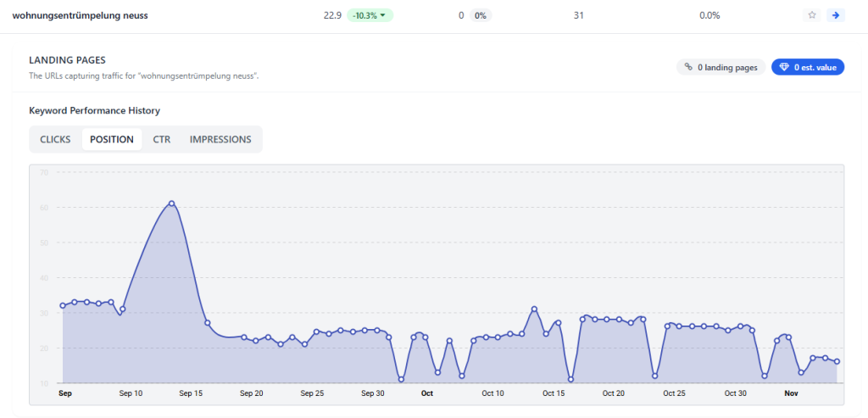The height and width of the screenshot is (418, 868).
Task: Click the Keyword Performance History title
Action: pyautogui.click(x=94, y=110)
